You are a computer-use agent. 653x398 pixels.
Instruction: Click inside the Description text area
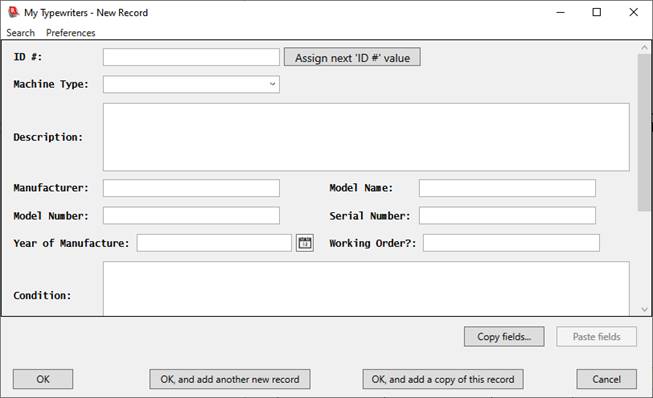(366, 137)
